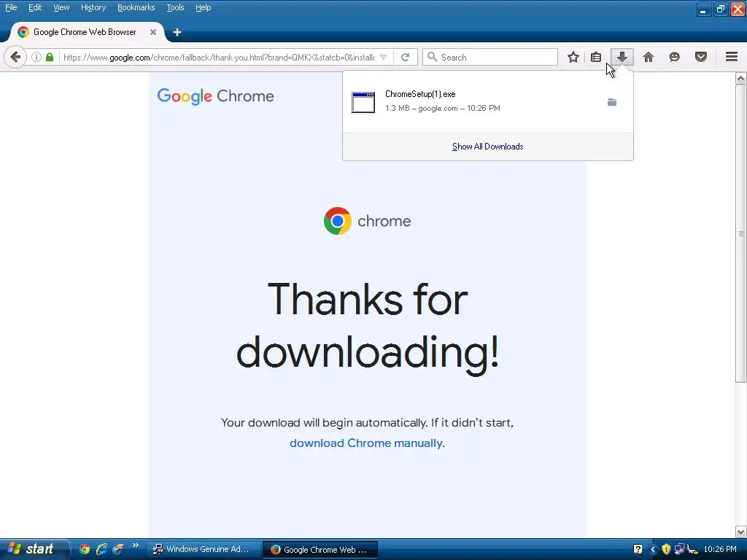Open the File menu

click(x=11, y=7)
